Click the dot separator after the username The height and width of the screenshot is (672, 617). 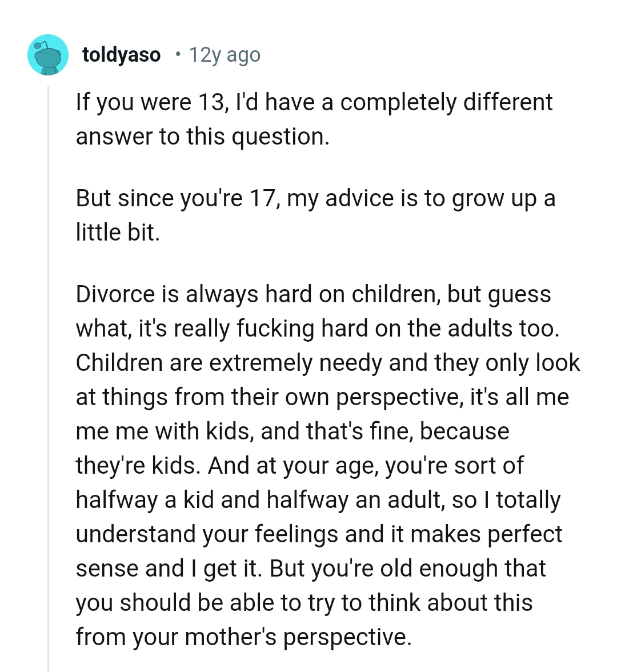[177, 54]
